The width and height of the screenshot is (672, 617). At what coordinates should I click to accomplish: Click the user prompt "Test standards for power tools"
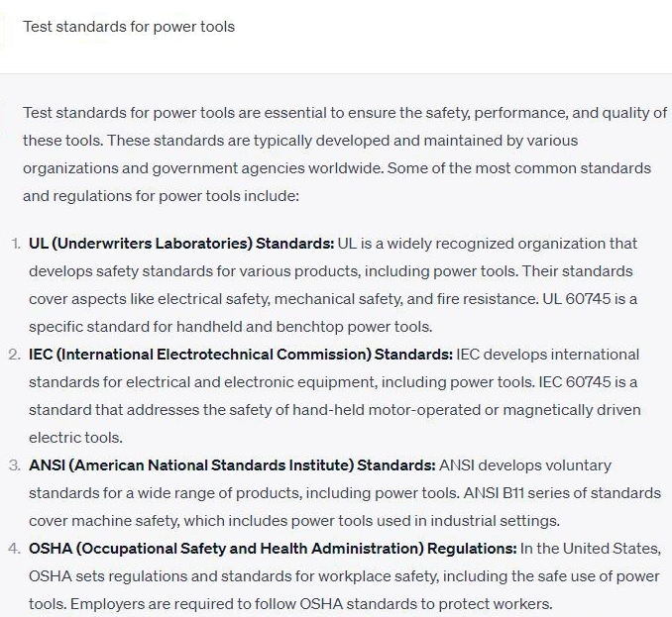click(129, 27)
